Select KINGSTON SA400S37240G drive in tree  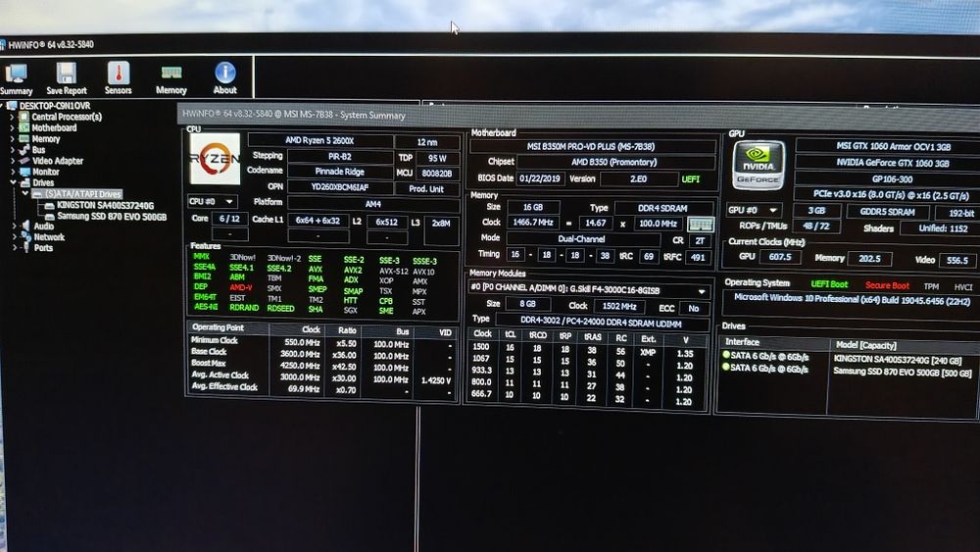(105, 206)
